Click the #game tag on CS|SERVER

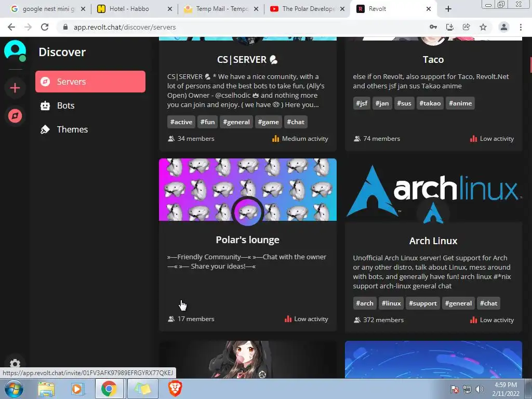tap(268, 122)
